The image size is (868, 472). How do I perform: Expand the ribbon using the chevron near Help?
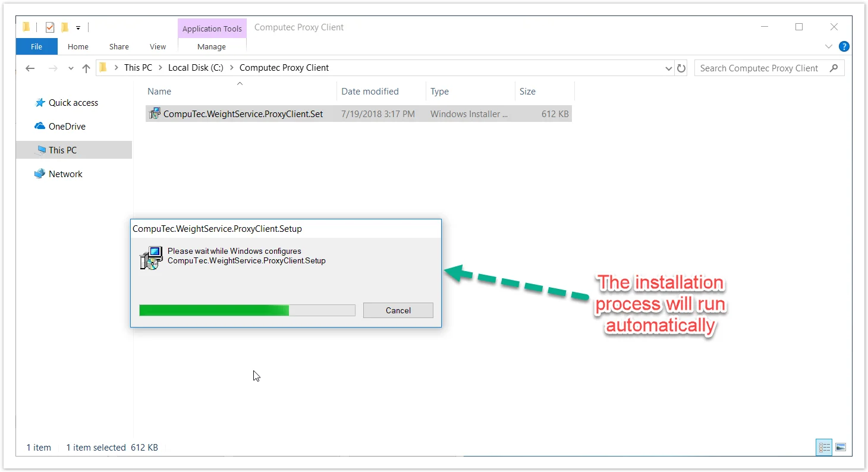tap(829, 46)
